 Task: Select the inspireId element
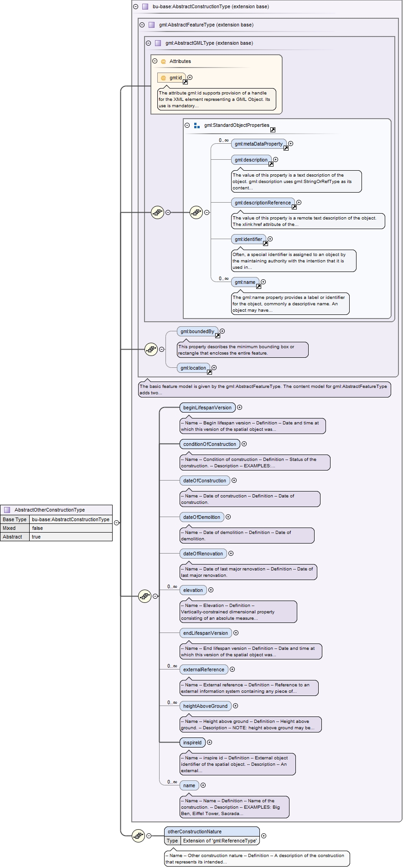[192, 743]
